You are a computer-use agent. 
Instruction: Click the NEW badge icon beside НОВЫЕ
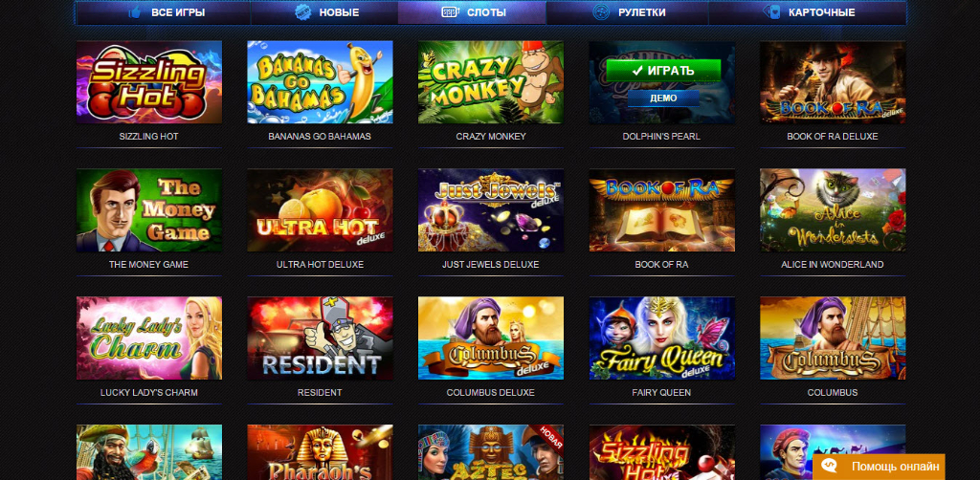coord(302,12)
